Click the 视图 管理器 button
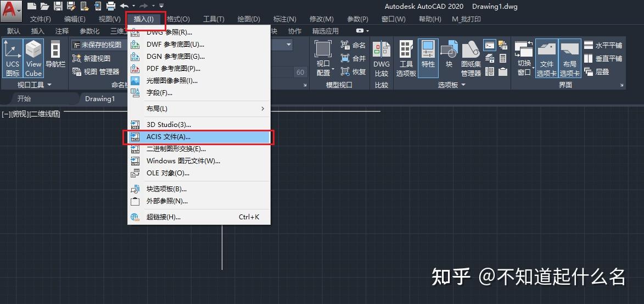Screen dimensions: 644x304 pos(96,71)
